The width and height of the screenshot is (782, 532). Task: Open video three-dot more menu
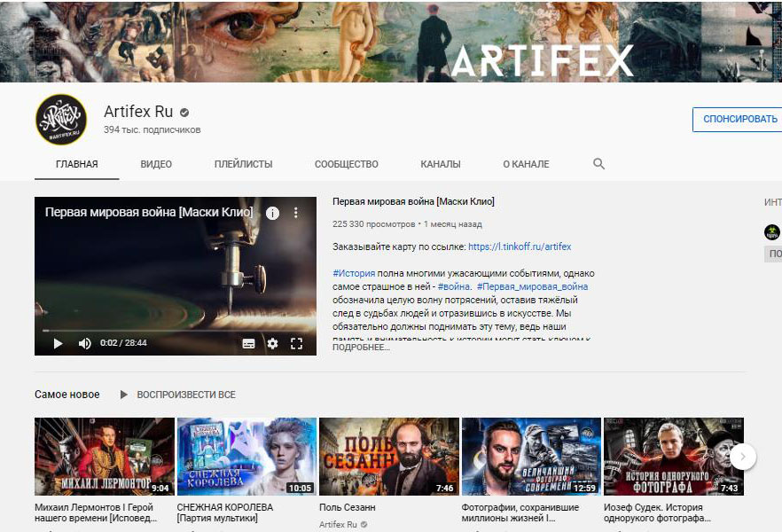pos(296,213)
